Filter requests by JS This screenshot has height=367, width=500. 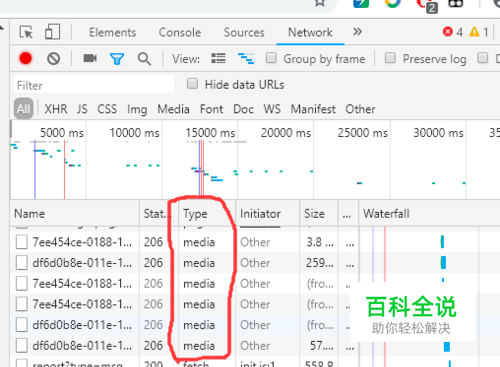[82, 109]
